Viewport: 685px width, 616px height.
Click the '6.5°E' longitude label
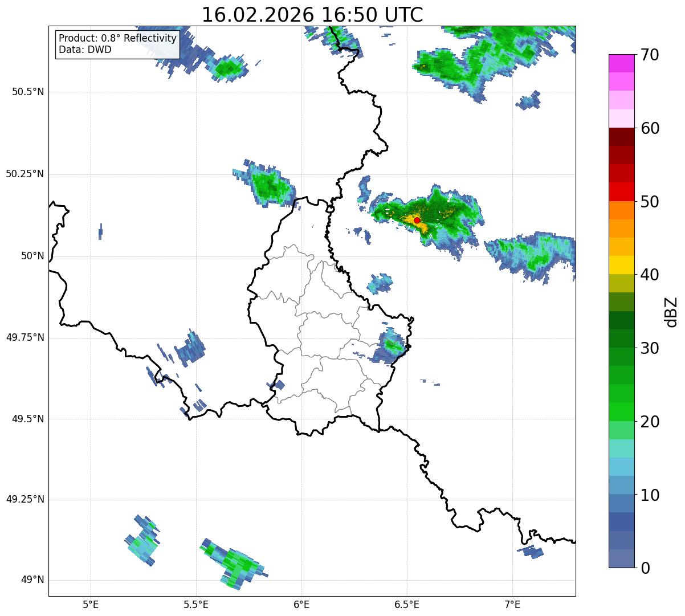(407, 604)
